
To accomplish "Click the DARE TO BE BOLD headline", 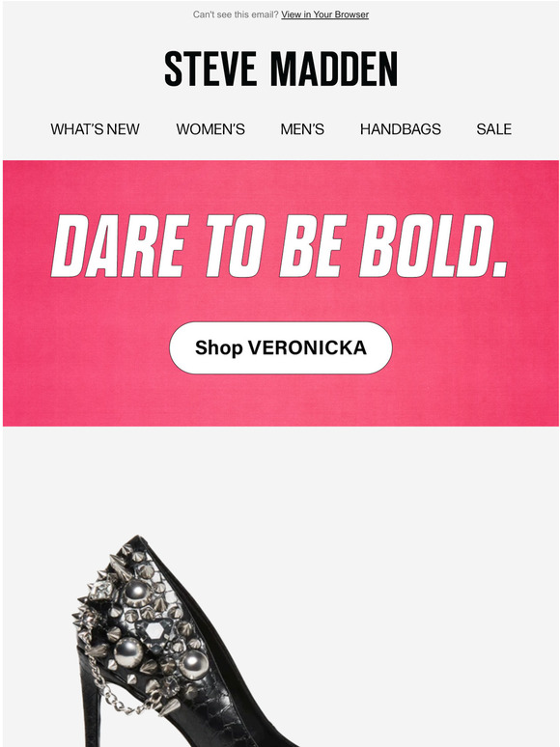I will pos(279,246).
